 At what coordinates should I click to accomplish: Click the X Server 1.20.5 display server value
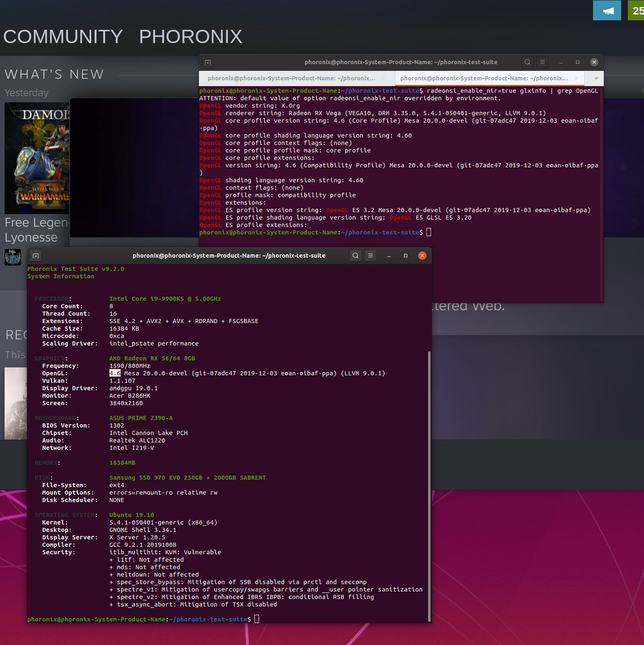click(x=137, y=537)
